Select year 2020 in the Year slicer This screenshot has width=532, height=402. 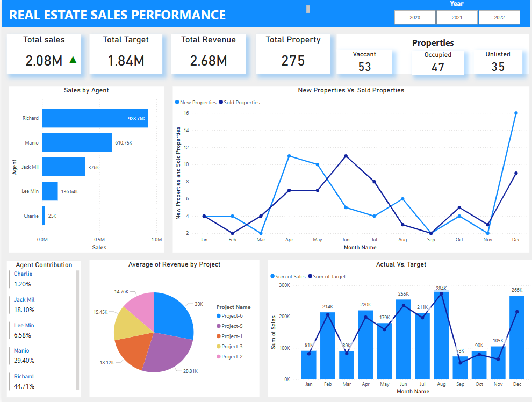click(414, 17)
